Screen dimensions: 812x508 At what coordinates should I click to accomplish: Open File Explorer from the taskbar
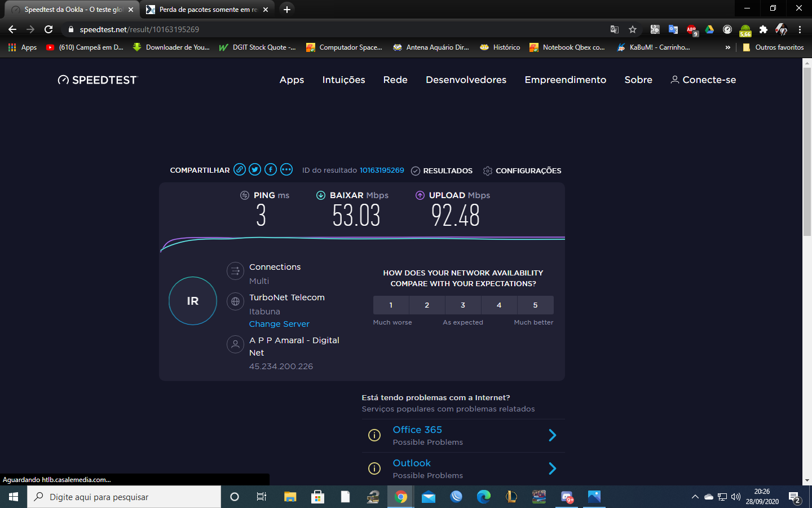point(290,497)
